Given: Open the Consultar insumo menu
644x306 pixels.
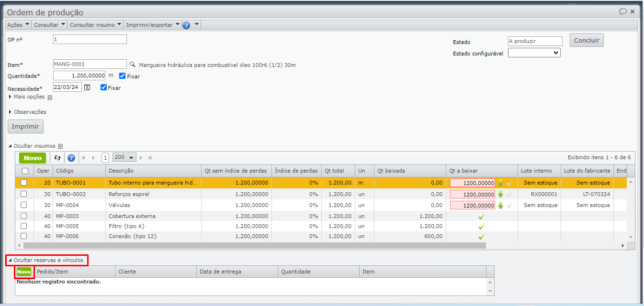Looking at the screenshot, I should (95, 25).
